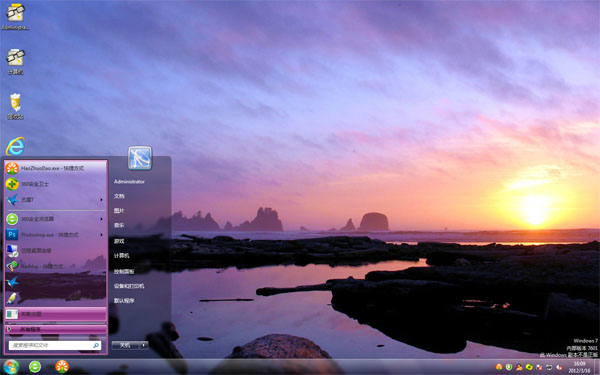The image size is (600, 375).
Task: Open Control Panel (控制面板)
Action: pyautogui.click(x=124, y=272)
